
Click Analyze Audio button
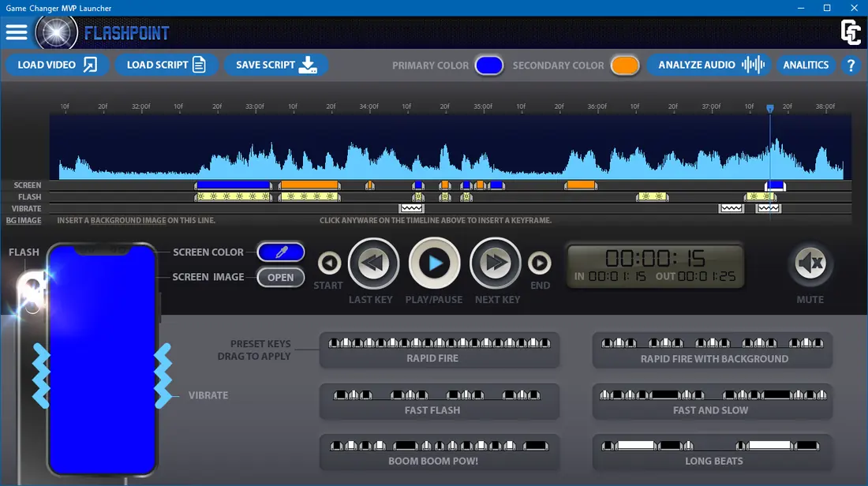point(711,65)
